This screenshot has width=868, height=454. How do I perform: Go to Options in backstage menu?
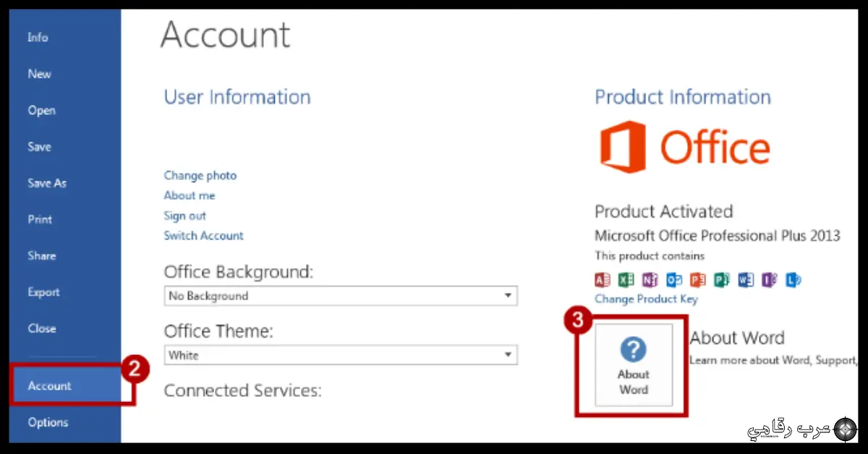(x=48, y=422)
